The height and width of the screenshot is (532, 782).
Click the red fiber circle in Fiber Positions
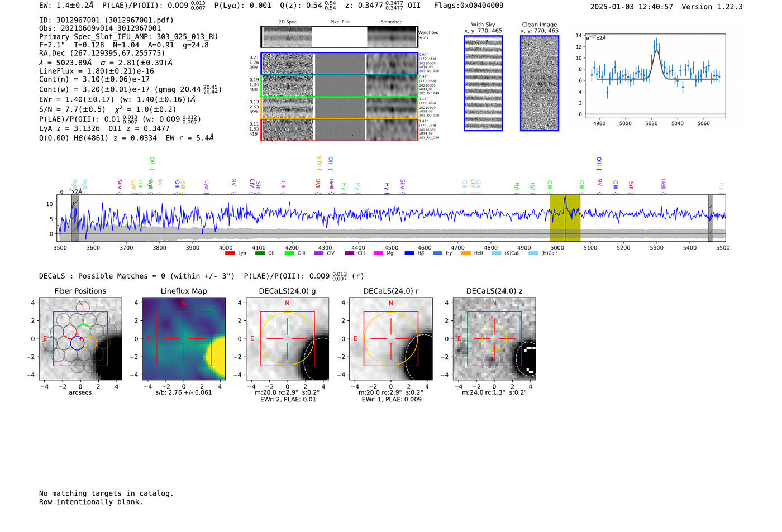70,331
